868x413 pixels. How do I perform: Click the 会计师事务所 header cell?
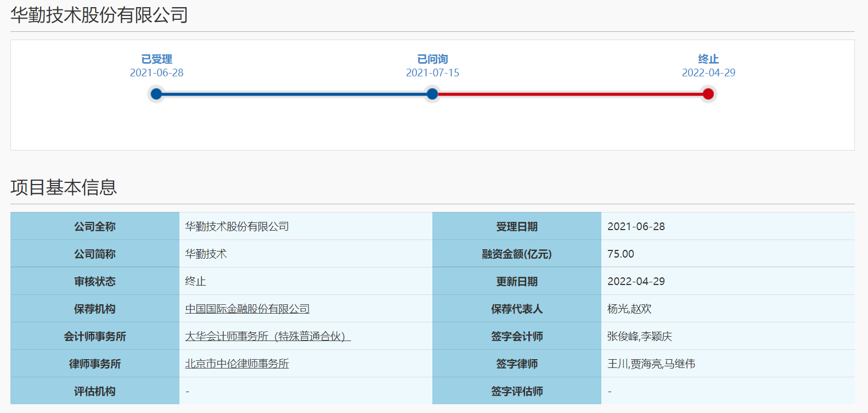95,336
